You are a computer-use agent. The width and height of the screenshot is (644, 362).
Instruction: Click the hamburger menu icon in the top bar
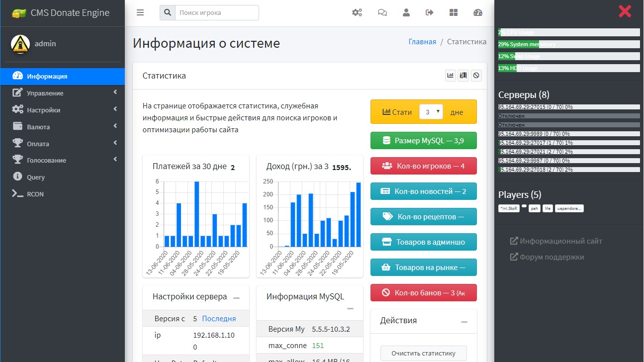click(x=140, y=13)
